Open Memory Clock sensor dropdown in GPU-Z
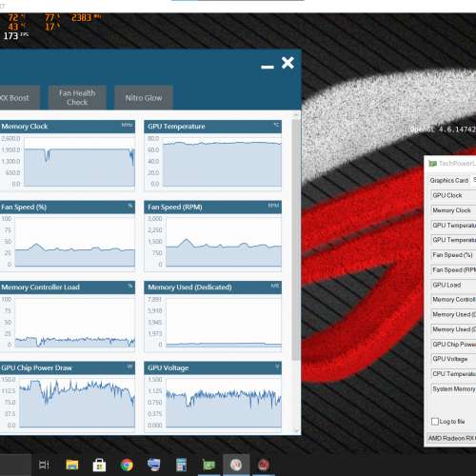 click(x=453, y=210)
